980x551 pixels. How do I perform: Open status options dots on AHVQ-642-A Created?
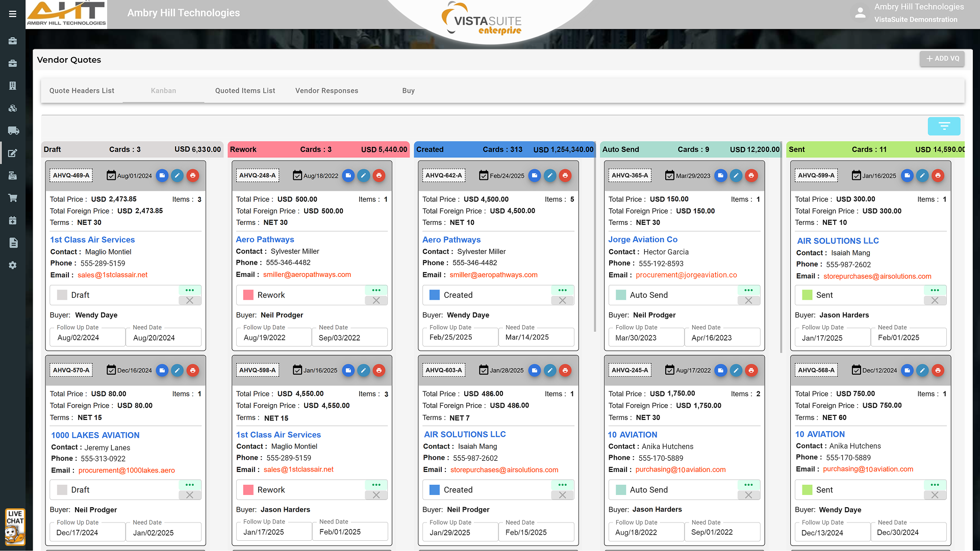click(562, 290)
